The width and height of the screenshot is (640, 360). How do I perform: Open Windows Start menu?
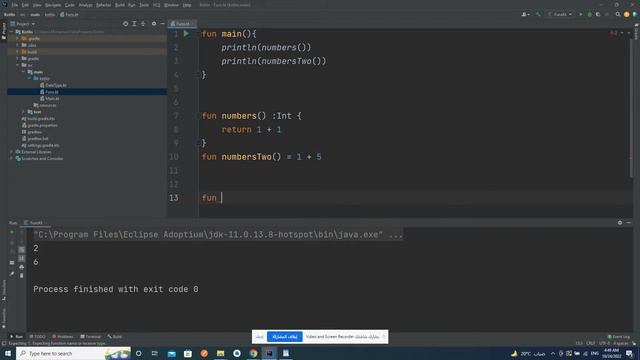pyautogui.click(x=8, y=353)
